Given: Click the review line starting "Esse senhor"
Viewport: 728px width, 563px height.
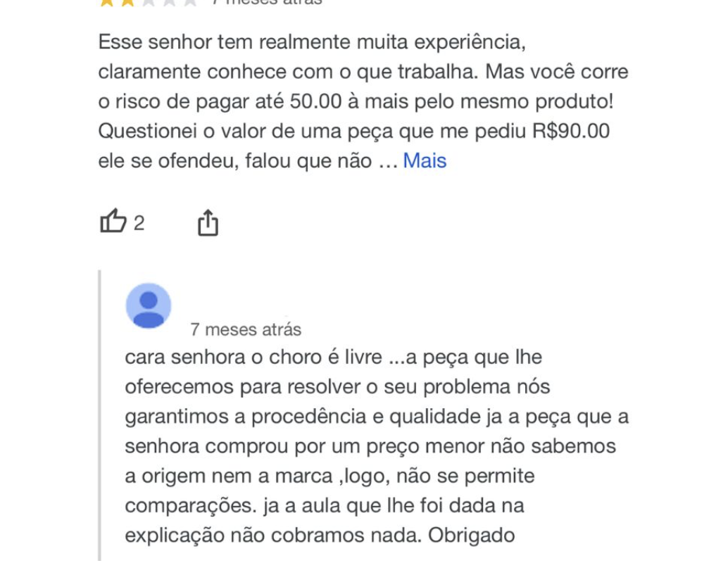Looking at the screenshot, I should (x=312, y=42).
